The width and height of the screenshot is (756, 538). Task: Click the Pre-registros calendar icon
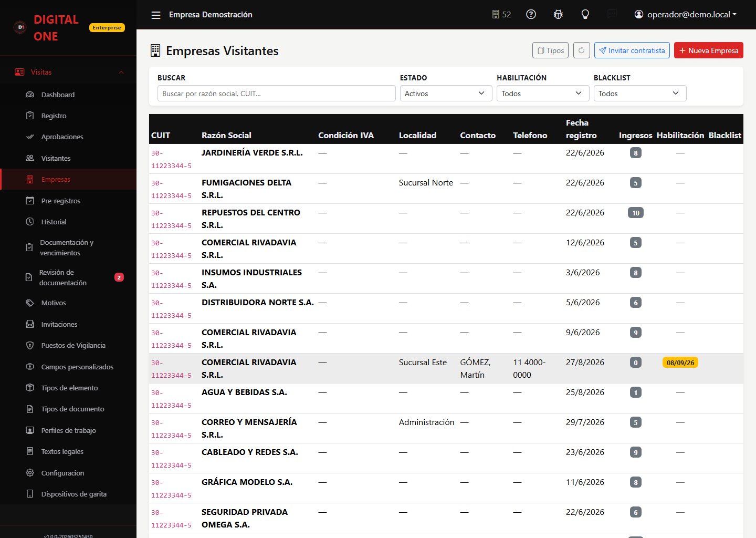click(30, 201)
